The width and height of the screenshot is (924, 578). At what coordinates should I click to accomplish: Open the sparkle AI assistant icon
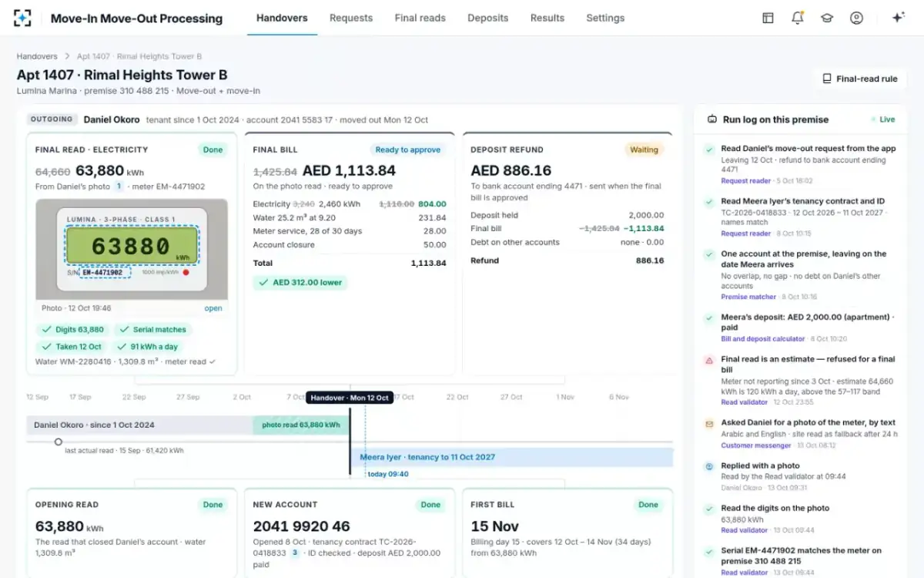click(x=898, y=18)
